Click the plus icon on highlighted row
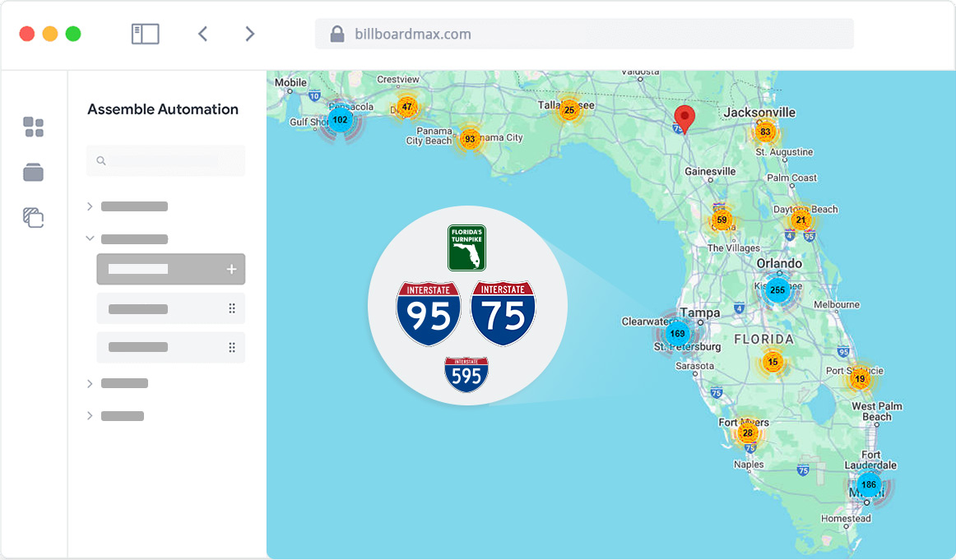The height and width of the screenshot is (560, 956). [x=232, y=270]
